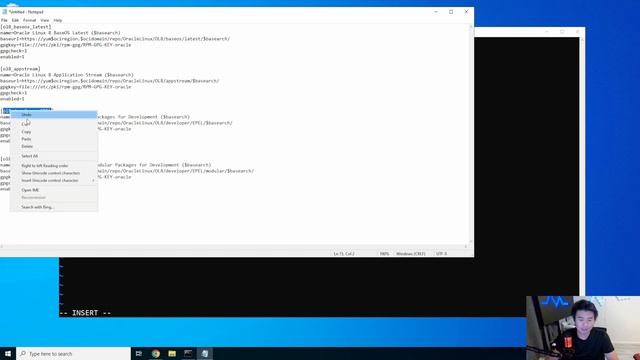Switch to Notepad on the taskbar

204,353
